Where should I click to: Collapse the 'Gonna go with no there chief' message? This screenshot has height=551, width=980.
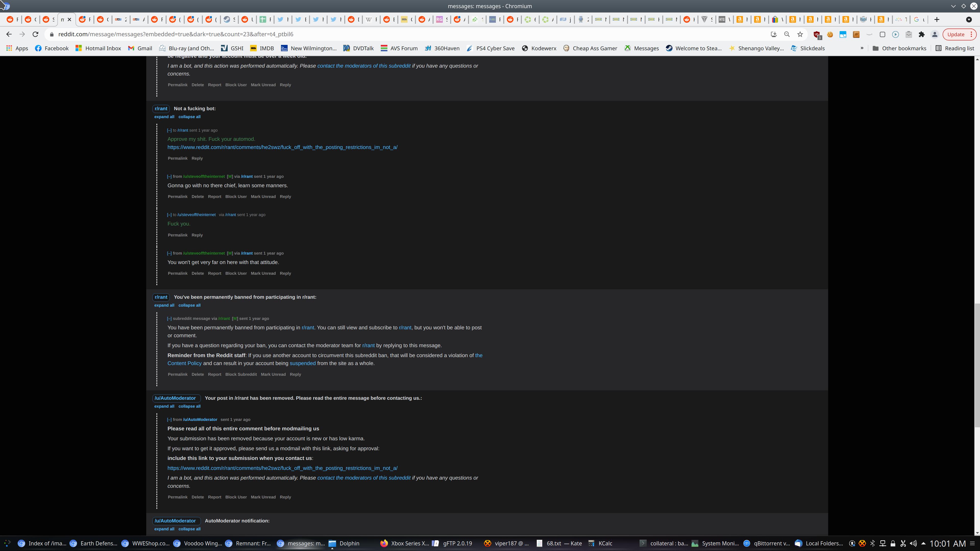pos(169,177)
